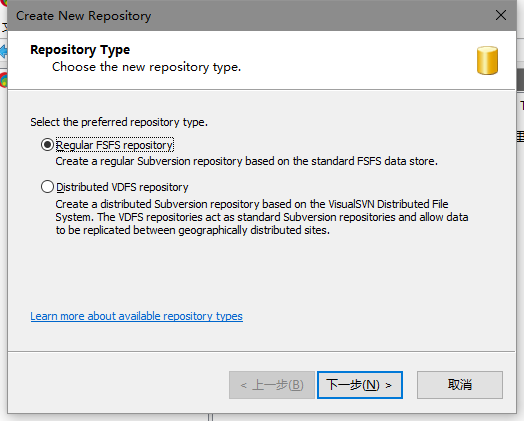Close the Create New Repository dialog

click(501, 15)
